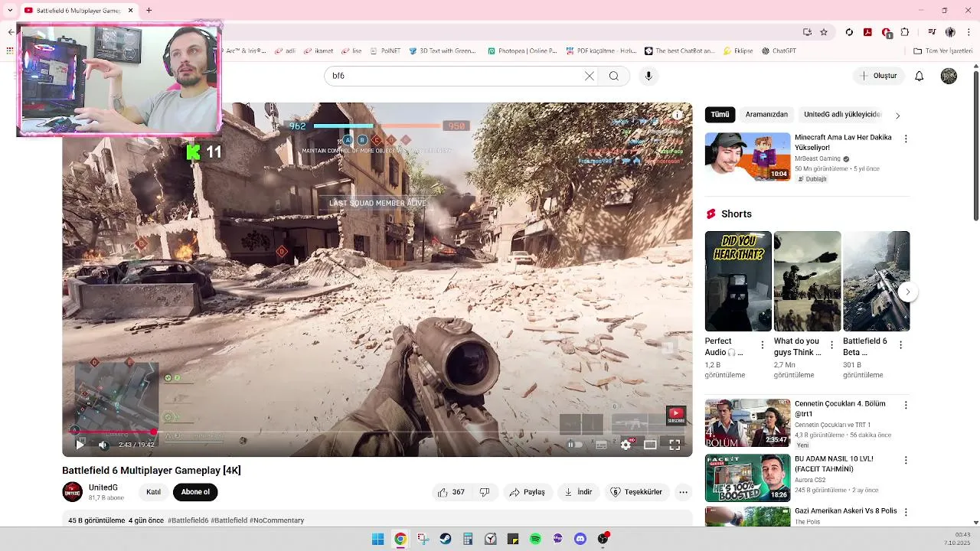Open the ChatGPT bookmark
The width and height of the screenshot is (980, 551).
click(x=779, y=51)
